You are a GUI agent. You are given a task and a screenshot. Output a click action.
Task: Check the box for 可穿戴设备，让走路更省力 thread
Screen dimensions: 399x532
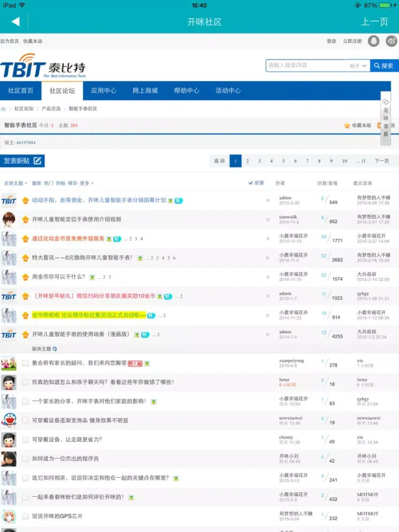point(25,440)
